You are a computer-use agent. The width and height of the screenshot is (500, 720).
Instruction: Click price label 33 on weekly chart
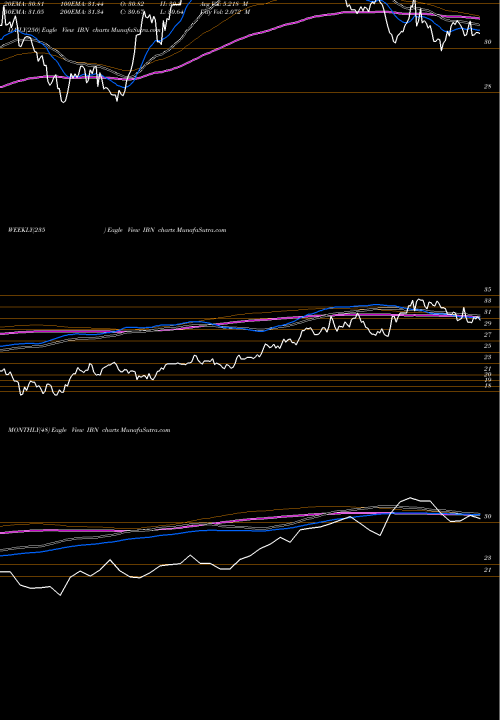click(x=488, y=301)
